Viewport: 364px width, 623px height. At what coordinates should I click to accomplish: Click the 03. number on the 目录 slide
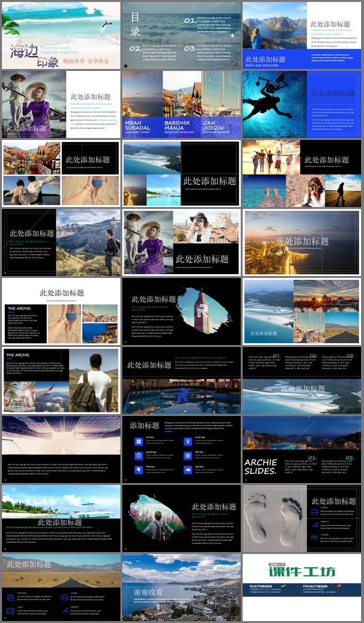coord(190,48)
